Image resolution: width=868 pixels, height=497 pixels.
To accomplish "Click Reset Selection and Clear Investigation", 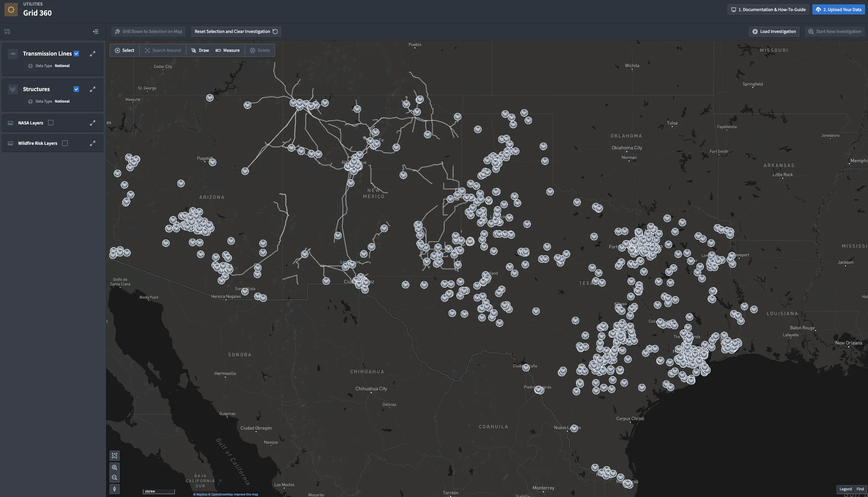I will pos(236,31).
